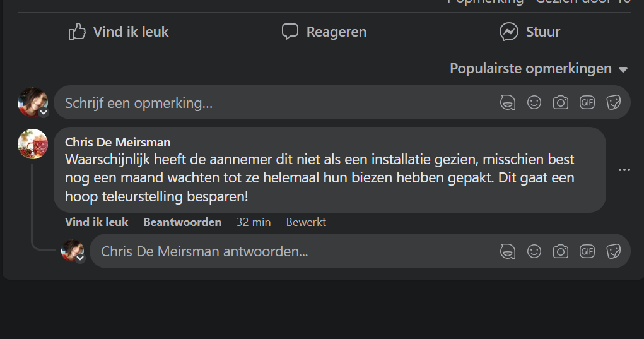Open sticker picker in the reply box
Screen dimensions: 644x339
click(x=613, y=251)
